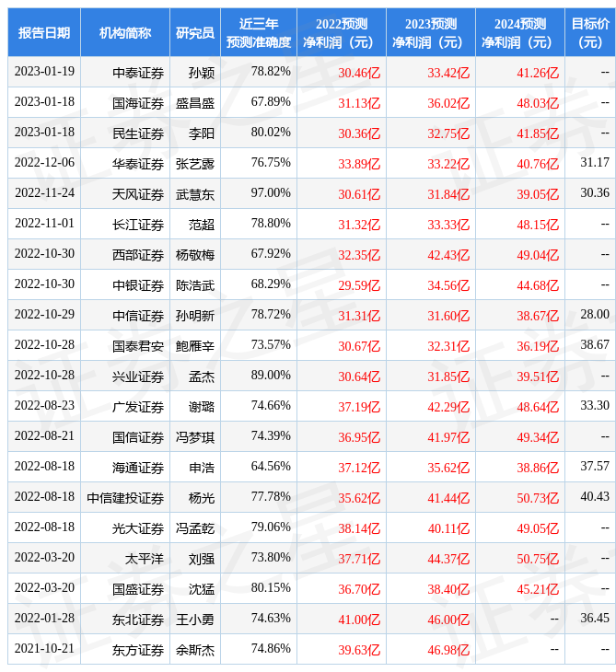The height and width of the screenshot is (672, 616).
Task: Click target price 40.43
Action: pyautogui.click(x=595, y=497)
